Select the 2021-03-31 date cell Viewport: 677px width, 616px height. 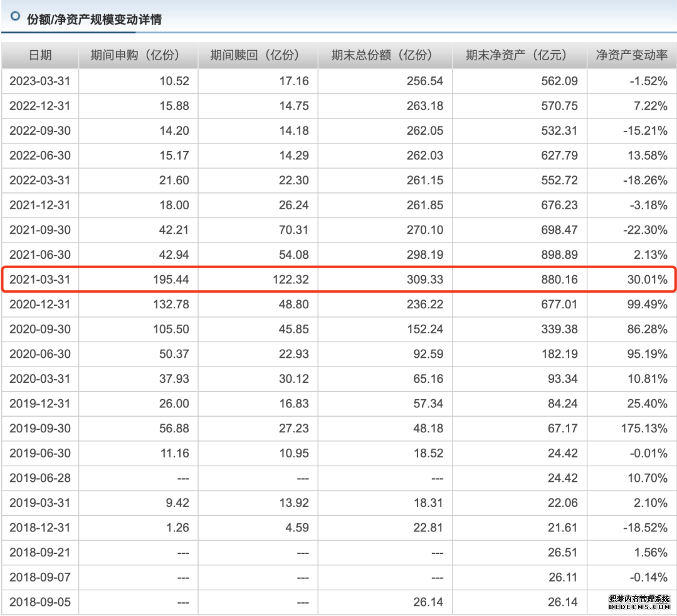(40, 279)
